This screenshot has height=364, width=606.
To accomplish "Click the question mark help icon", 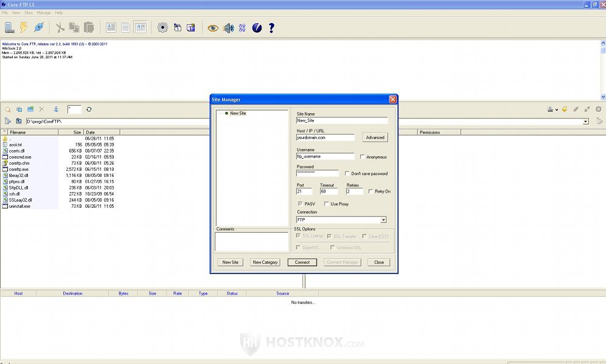I will tap(272, 28).
